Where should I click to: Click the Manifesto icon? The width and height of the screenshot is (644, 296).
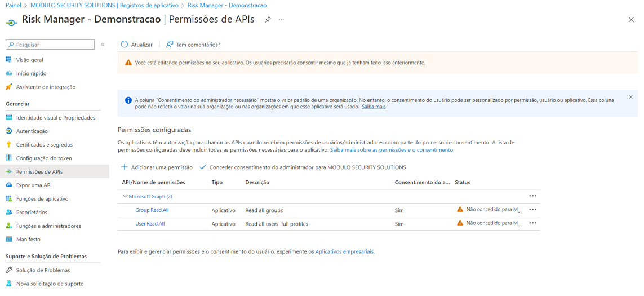click(9, 239)
